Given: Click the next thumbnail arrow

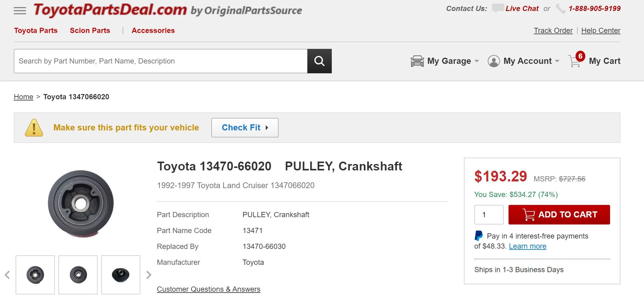Looking at the screenshot, I should point(149,275).
